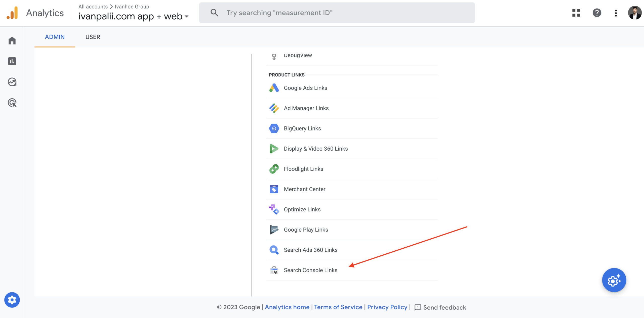Open the user profile avatar
Screen dimensions: 644x318
tap(634, 13)
